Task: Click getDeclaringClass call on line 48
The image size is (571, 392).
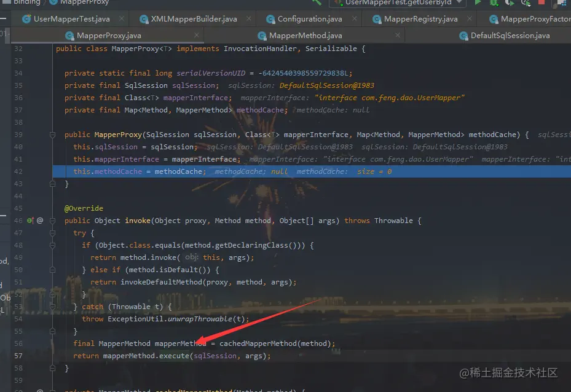Action: [x=251, y=245]
